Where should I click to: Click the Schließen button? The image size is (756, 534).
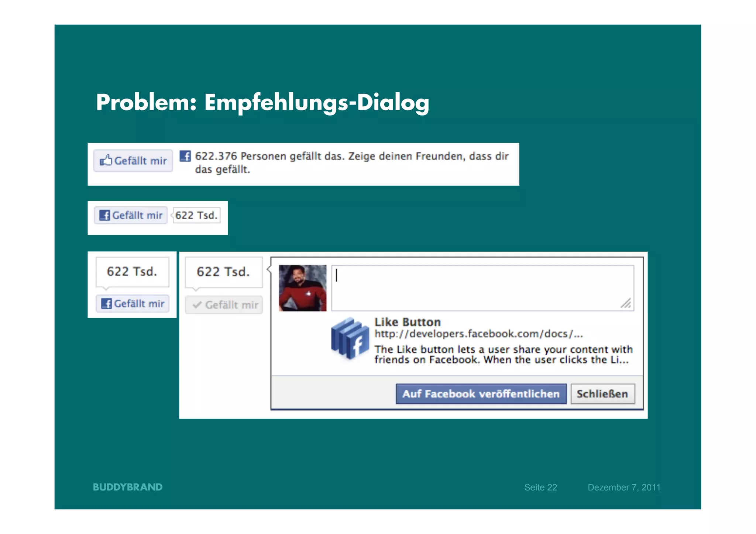pos(602,394)
